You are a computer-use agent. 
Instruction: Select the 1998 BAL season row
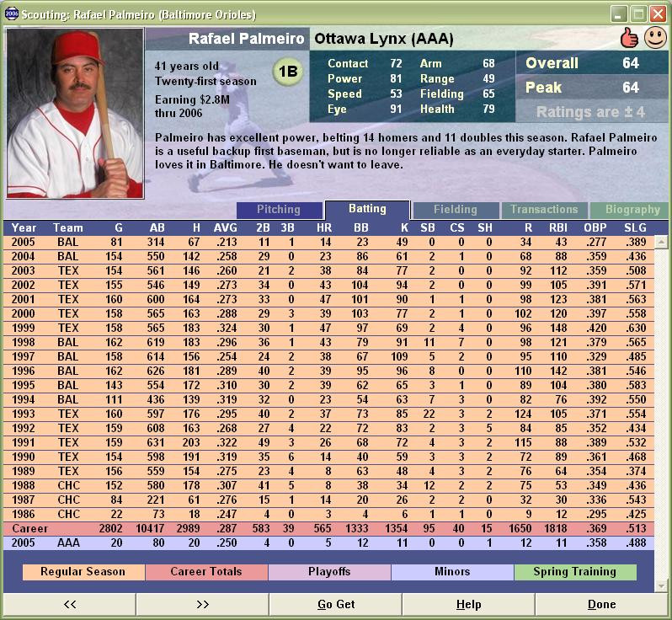[328, 343]
